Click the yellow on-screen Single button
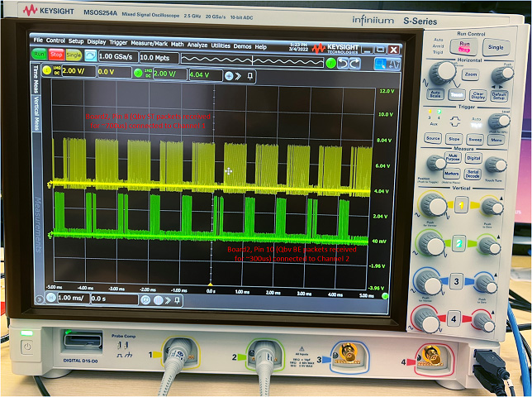 click(74, 55)
